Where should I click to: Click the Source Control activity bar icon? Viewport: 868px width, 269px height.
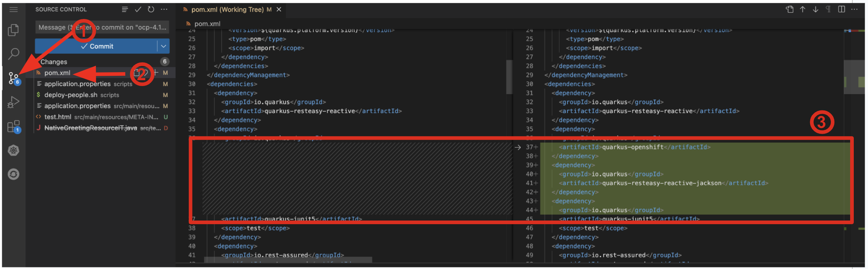(x=13, y=78)
